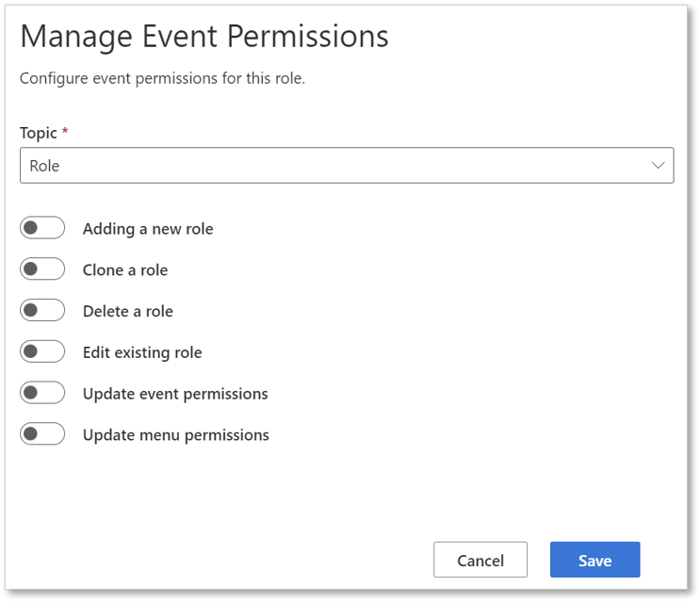The height and width of the screenshot is (602, 700).
Task: Open the Topic dropdown showing Role
Action: click(x=347, y=165)
